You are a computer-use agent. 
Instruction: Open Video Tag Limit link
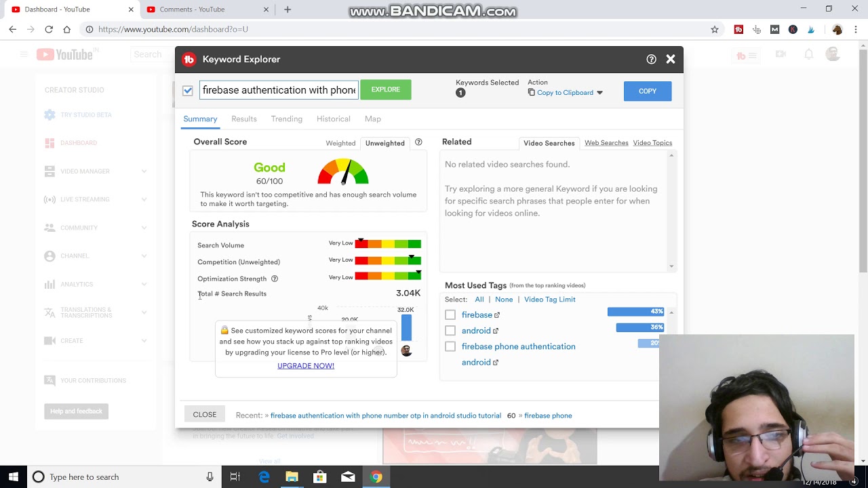click(550, 300)
